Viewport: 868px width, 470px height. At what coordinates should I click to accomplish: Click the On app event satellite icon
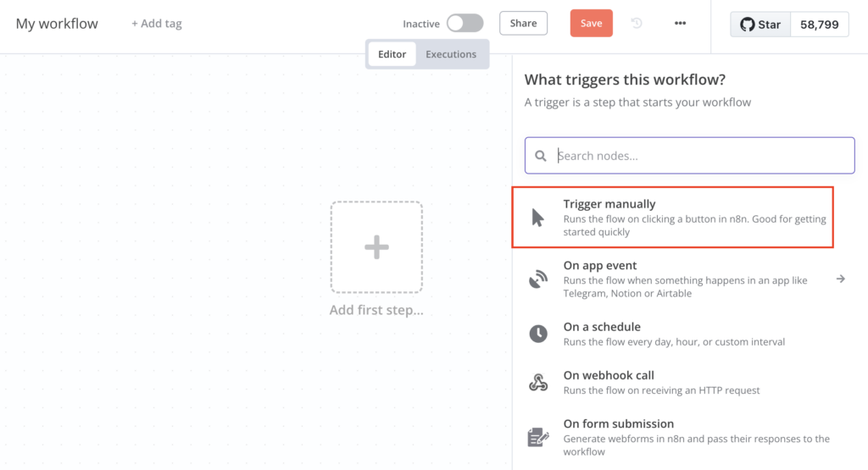pos(537,279)
